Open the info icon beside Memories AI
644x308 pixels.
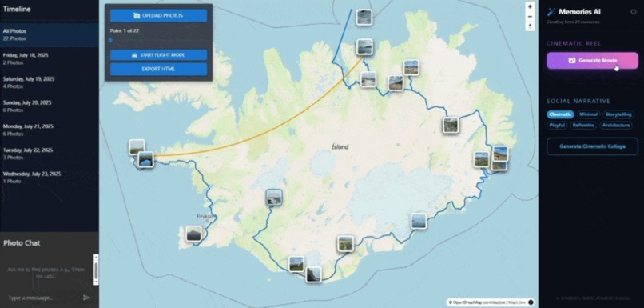point(634,12)
